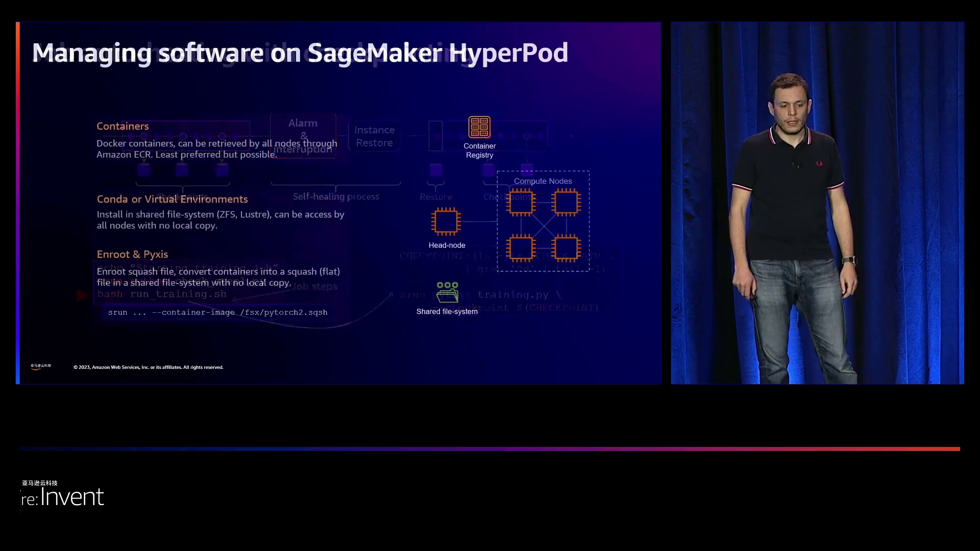Image resolution: width=980 pixels, height=551 pixels.
Task: Click the copyright notice text
Action: (148, 367)
